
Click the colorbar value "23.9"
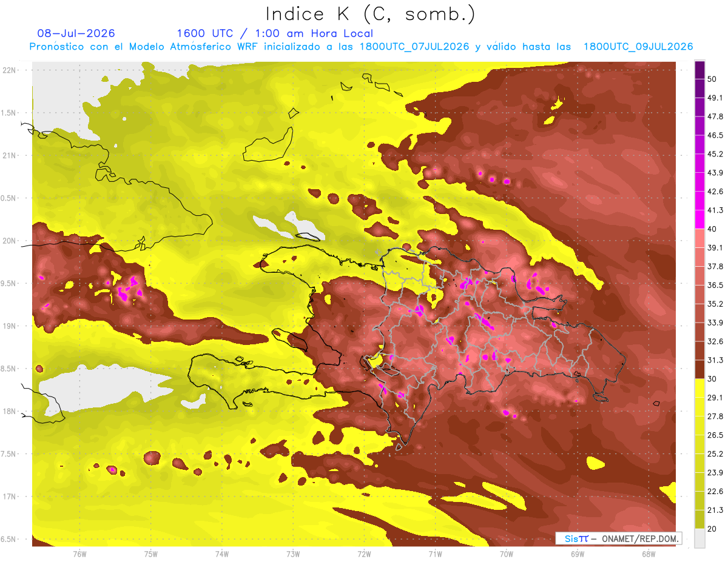point(715,472)
